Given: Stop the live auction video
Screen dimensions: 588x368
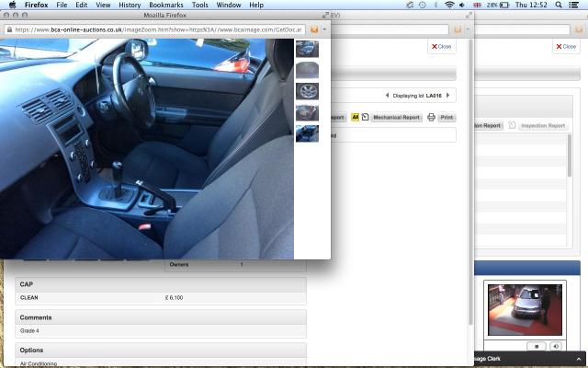Looking at the screenshot, I should 537,346.
